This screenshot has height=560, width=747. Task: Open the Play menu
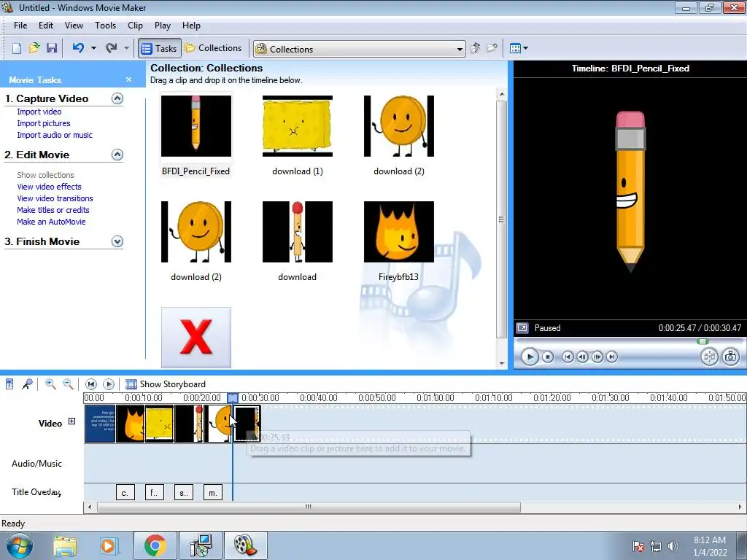[163, 26]
